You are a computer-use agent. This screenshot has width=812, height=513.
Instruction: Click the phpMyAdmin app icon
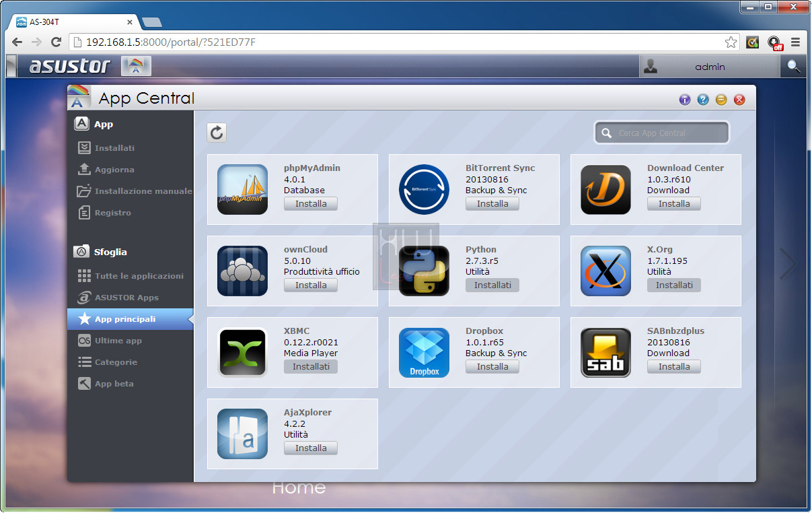coord(242,190)
